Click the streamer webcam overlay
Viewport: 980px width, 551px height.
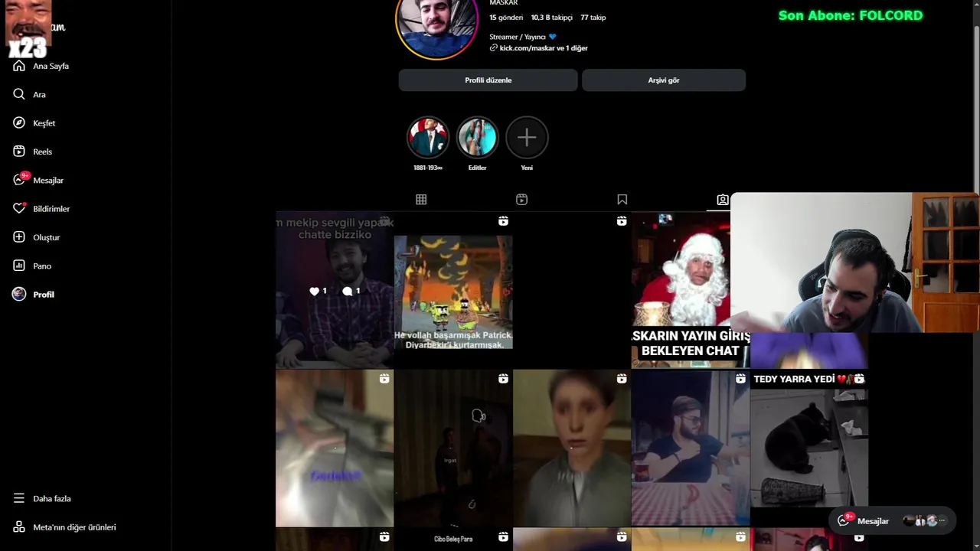(x=855, y=262)
